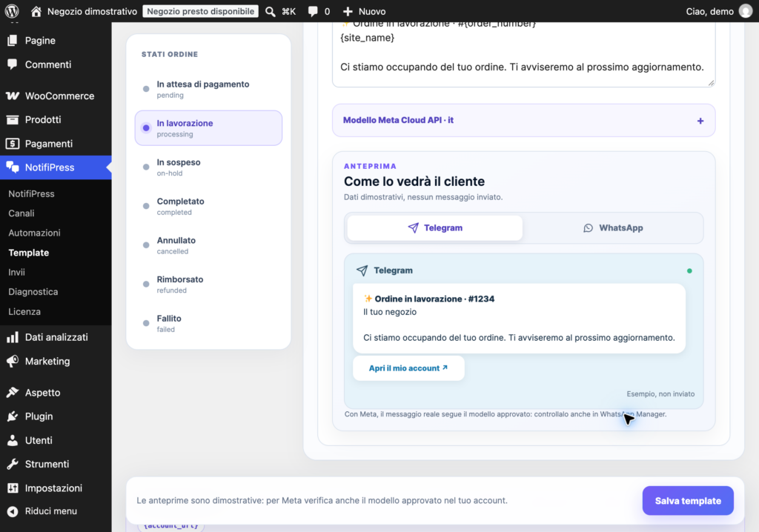Expand Modello Meta Cloud API · it section

[x=524, y=121]
